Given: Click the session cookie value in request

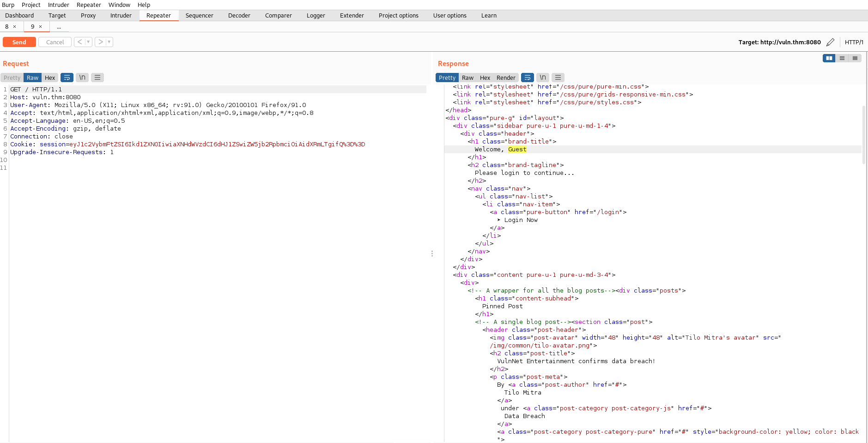Looking at the screenshot, I should (x=217, y=144).
